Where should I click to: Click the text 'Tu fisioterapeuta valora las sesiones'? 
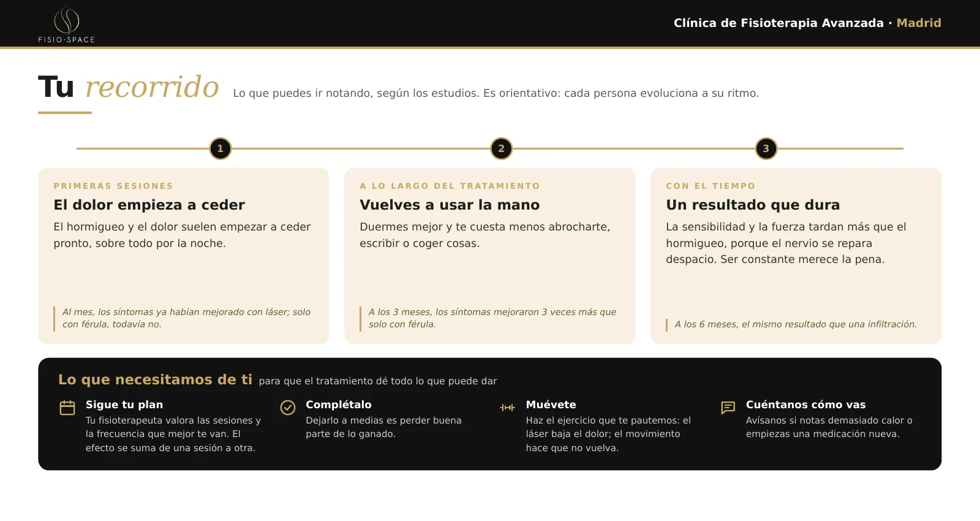[173, 434]
